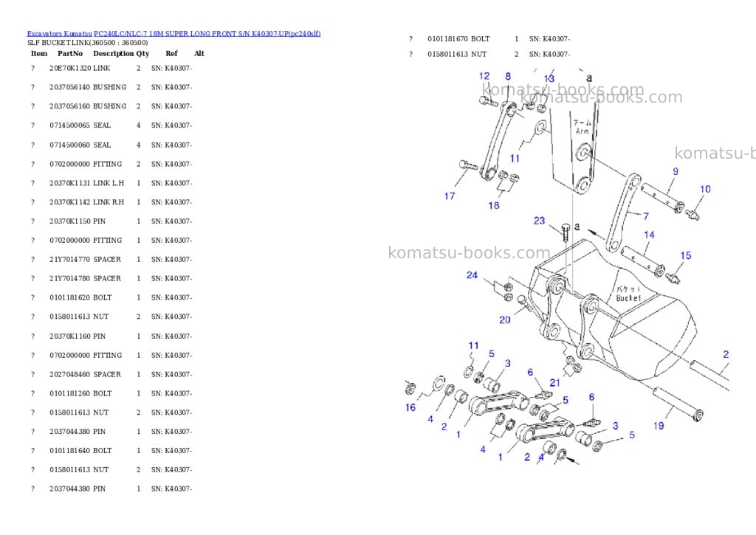Open the PC240LC/NLC-7 18M SUPER LONG FRONT link
The height and width of the screenshot is (535, 756).
207,34
